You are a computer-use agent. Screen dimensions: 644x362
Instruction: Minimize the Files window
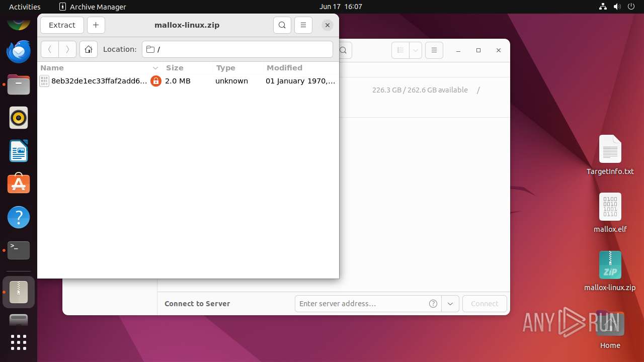coord(458,50)
